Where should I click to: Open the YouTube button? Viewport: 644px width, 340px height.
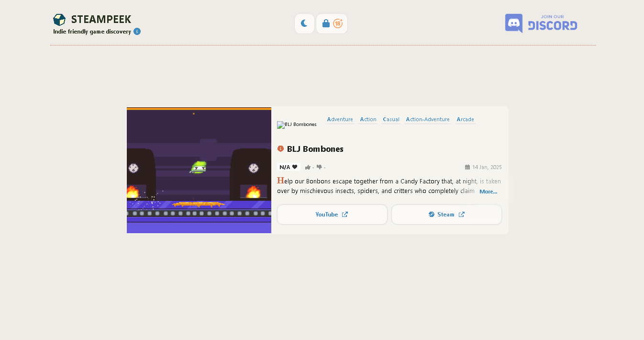pos(332,215)
